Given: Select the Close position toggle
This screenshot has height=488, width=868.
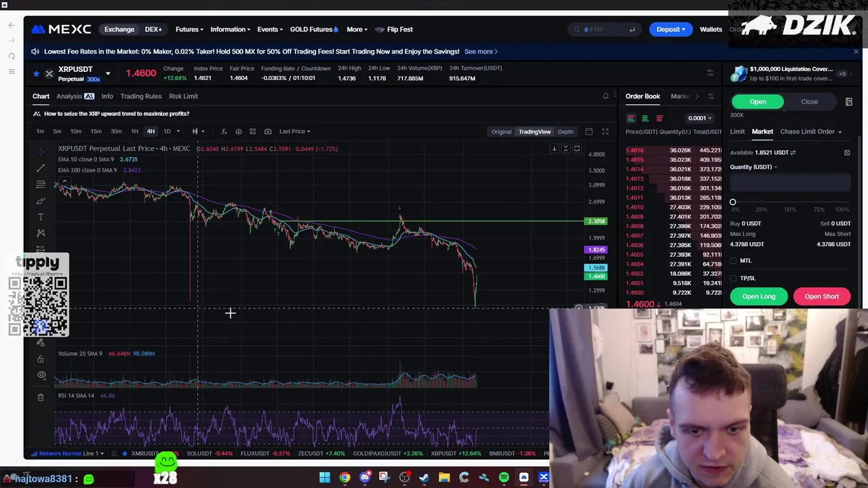Looking at the screenshot, I should pos(809,102).
